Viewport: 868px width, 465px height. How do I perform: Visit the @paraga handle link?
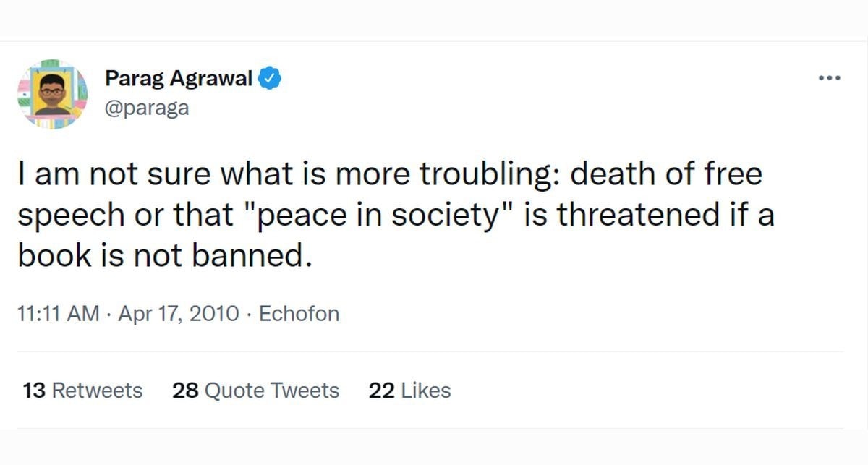pos(147,108)
